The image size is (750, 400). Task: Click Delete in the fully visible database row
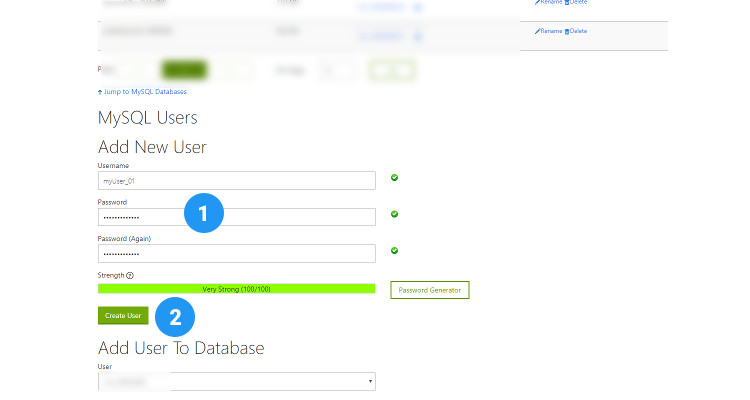pos(576,31)
